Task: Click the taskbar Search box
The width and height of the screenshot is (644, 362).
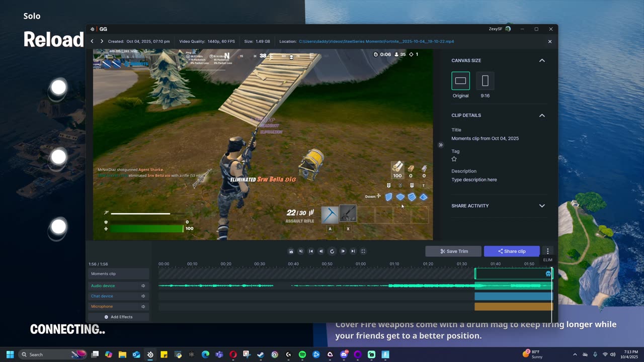Action: tap(53, 354)
